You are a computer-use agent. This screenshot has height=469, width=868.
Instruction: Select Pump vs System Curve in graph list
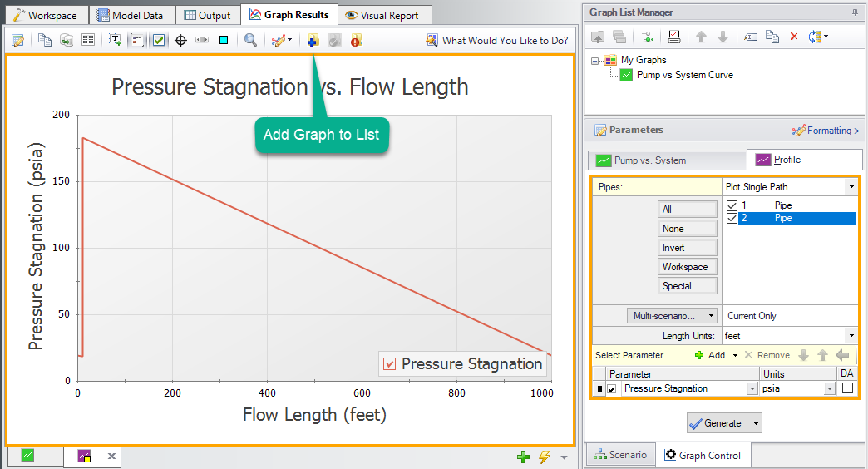tap(684, 75)
